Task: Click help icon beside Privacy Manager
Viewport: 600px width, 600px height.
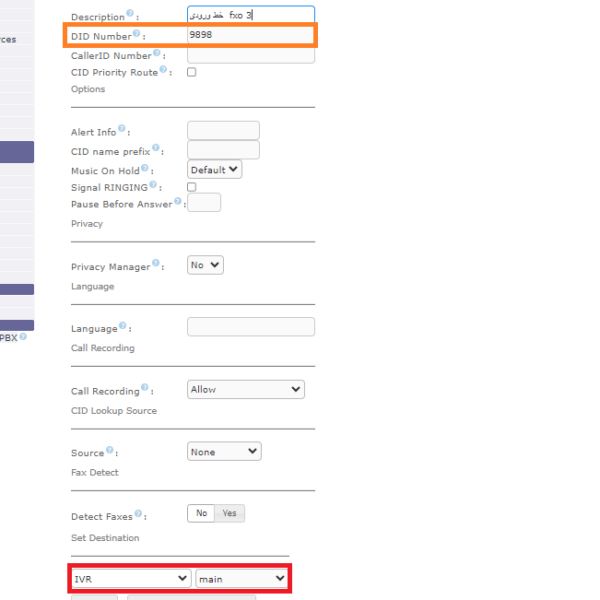Action: (156, 265)
